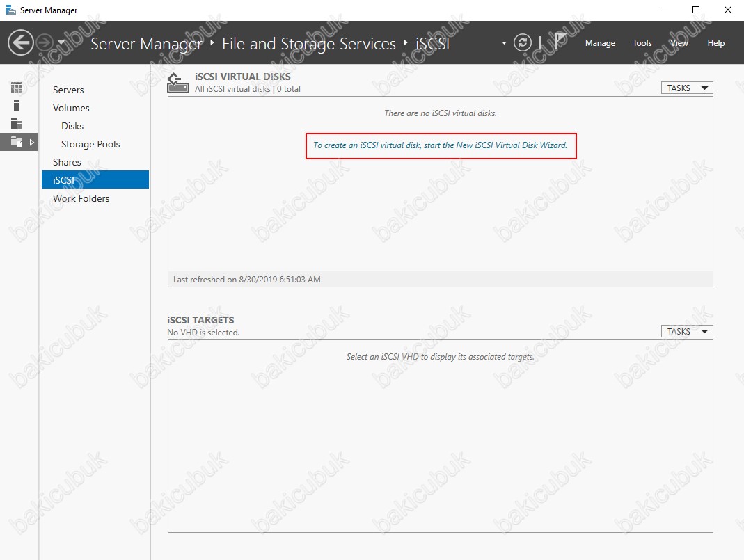This screenshot has height=560, width=744.
Task: Open the Volumes page
Action: point(71,108)
